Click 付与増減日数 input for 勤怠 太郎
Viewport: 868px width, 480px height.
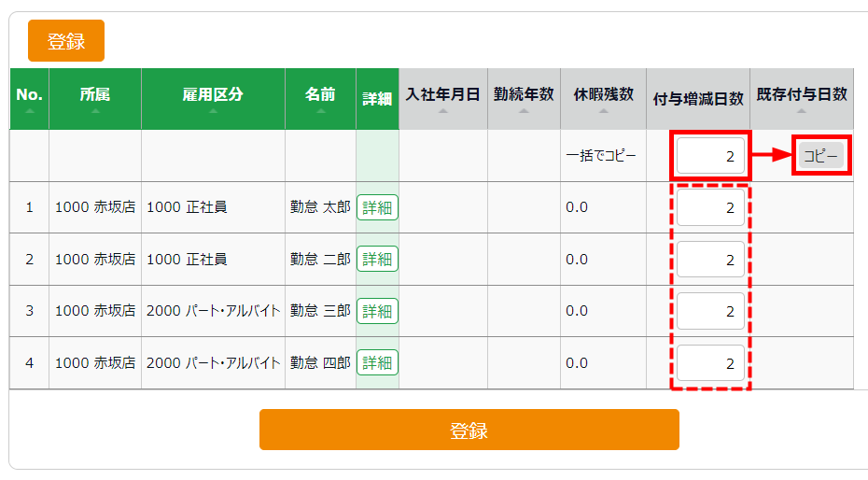coord(710,207)
